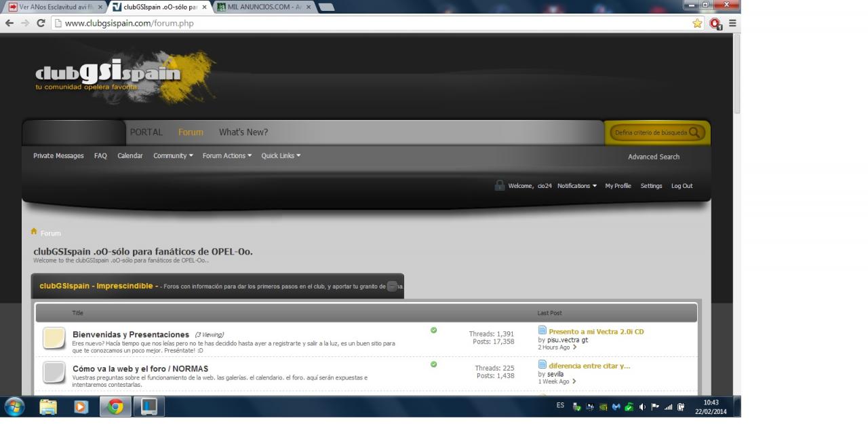Click the ES language indicator in taskbar

click(x=560, y=405)
